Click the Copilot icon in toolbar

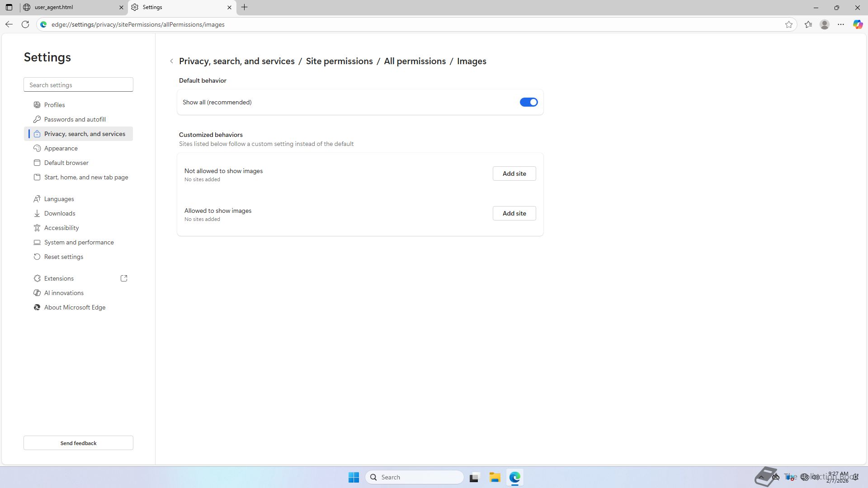pos(858,24)
